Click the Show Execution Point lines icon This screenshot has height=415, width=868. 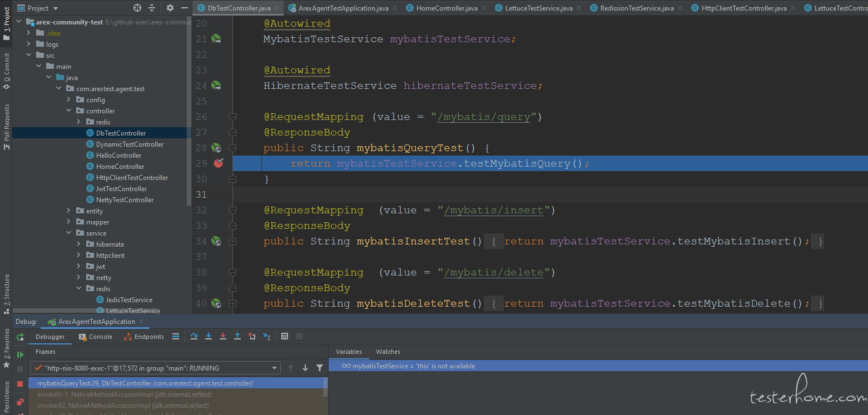[x=176, y=336]
